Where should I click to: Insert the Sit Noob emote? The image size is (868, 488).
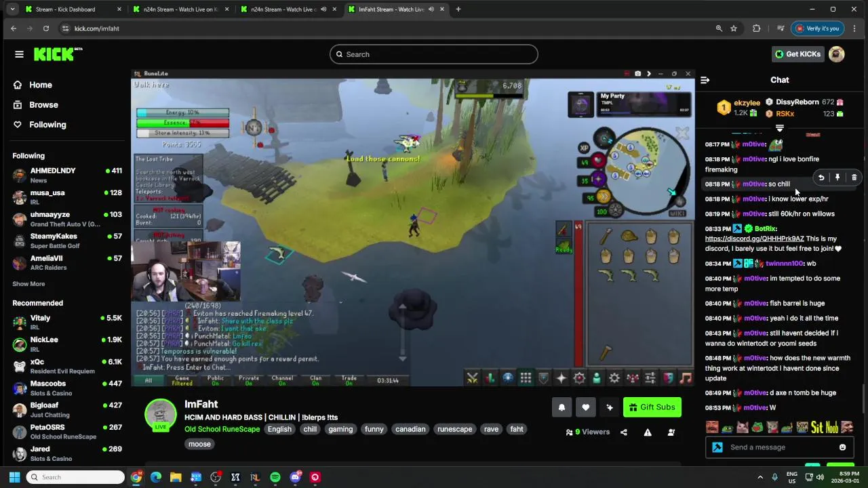824,427
